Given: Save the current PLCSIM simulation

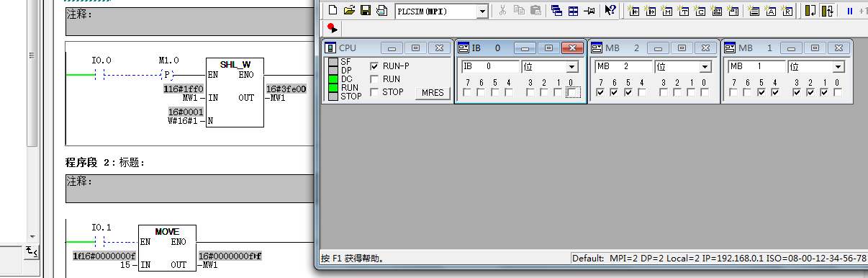Looking at the screenshot, I should point(366,11).
